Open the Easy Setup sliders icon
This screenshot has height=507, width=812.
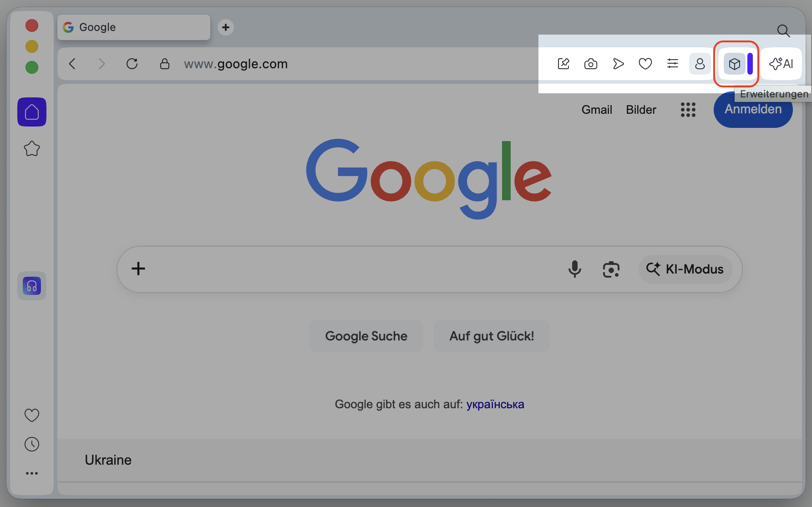(673, 64)
